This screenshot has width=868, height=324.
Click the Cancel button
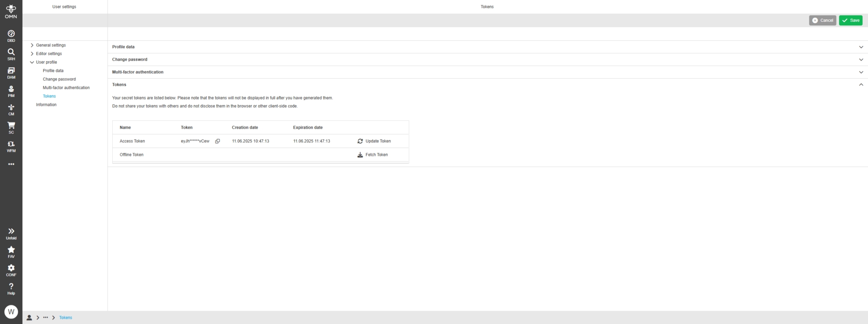click(x=823, y=20)
